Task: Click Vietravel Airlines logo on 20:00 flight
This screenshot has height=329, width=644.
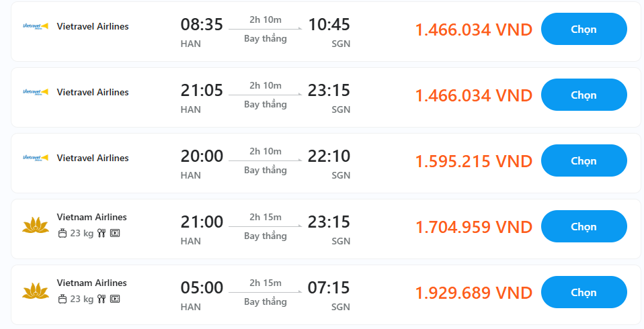Action: tap(36, 158)
